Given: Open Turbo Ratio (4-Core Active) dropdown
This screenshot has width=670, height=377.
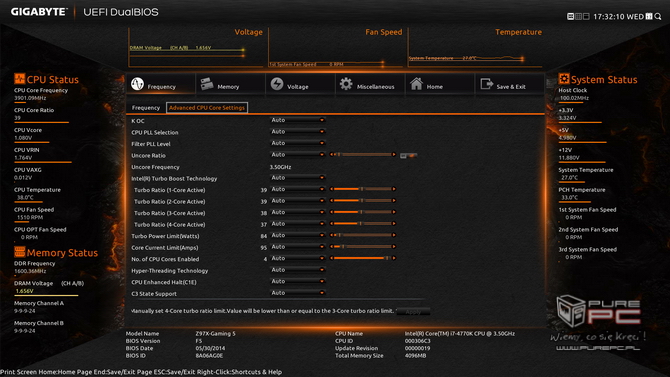Looking at the screenshot, I should coord(297,224).
